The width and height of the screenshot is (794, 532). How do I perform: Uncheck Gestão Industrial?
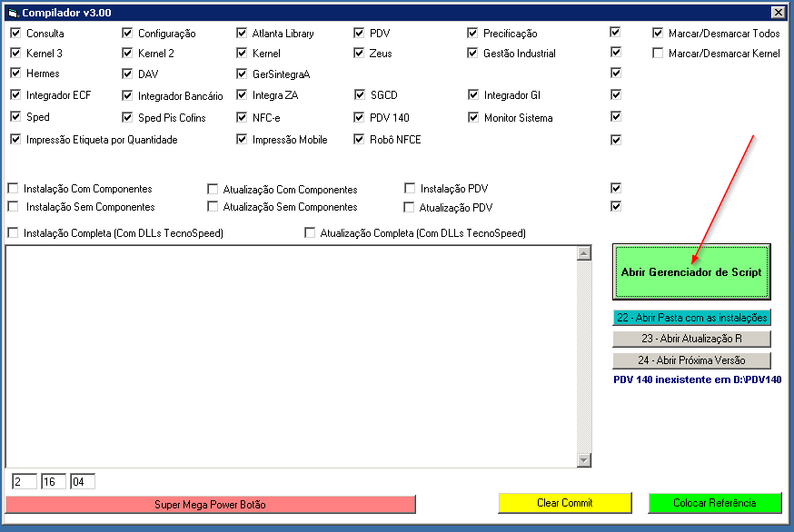[472, 53]
